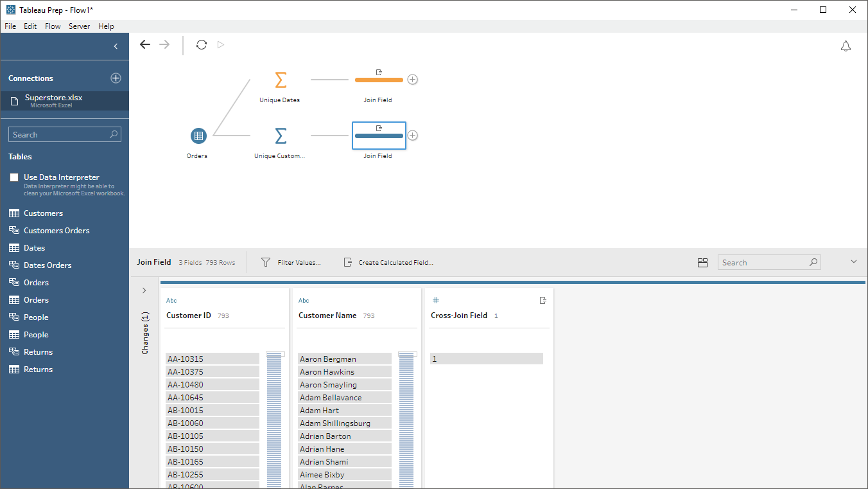868x489 pixels.
Task: Select the Customer ID field header
Action: coord(189,316)
